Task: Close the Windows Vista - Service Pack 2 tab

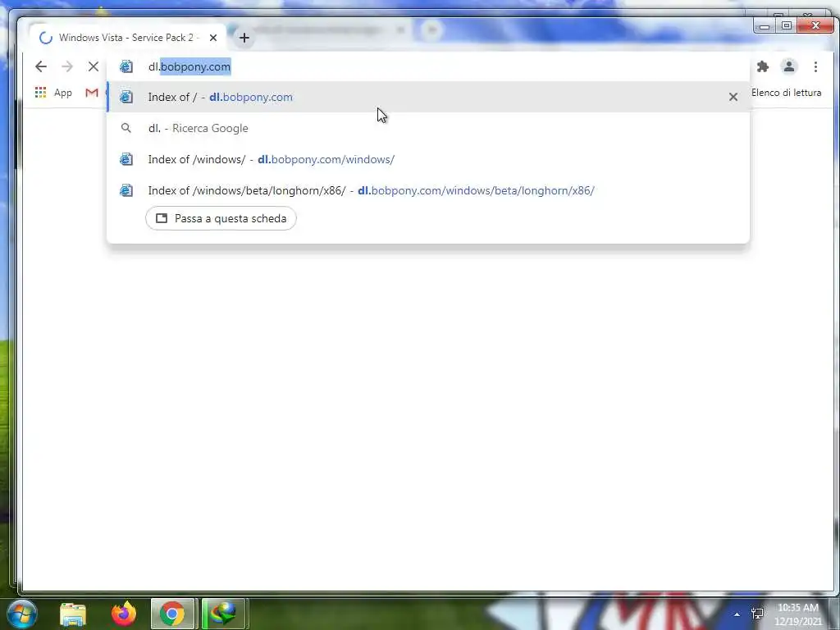Action: pyautogui.click(x=213, y=38)
